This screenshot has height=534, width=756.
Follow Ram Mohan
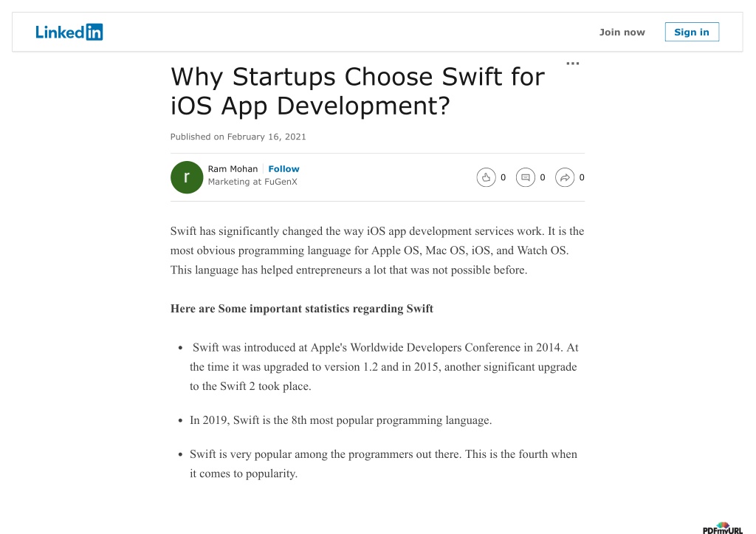[x=283, y=169]
